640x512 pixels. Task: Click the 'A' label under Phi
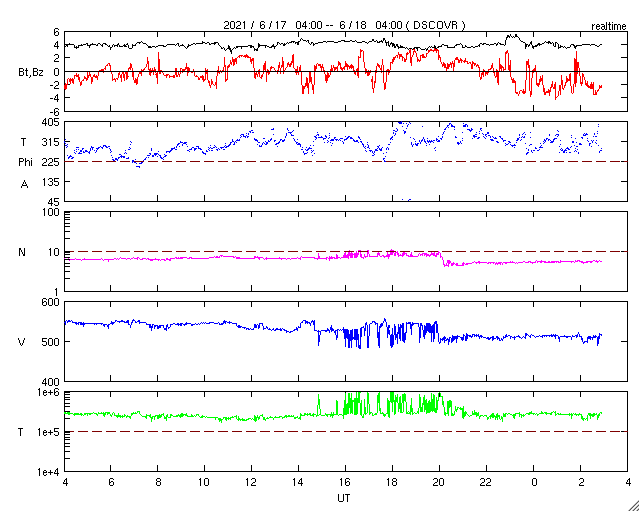(24, 185)
